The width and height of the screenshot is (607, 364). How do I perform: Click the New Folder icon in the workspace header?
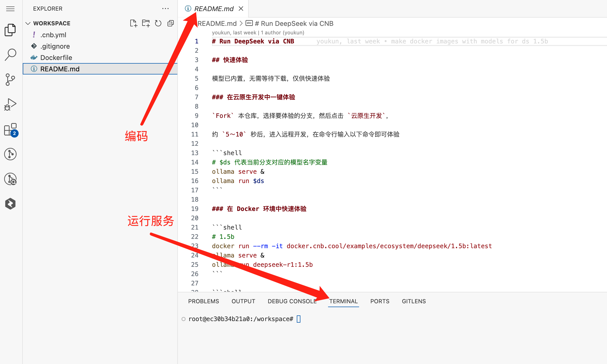tap(146, 23)
